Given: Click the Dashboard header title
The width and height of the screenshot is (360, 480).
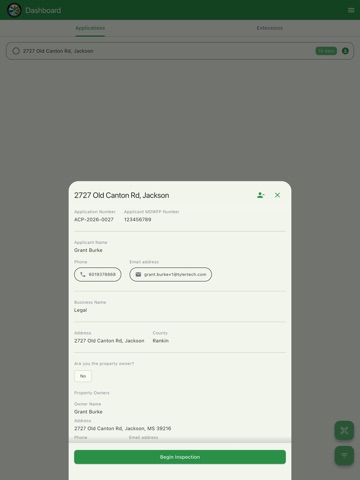Looking at the screenshot, I should [43, 10].
